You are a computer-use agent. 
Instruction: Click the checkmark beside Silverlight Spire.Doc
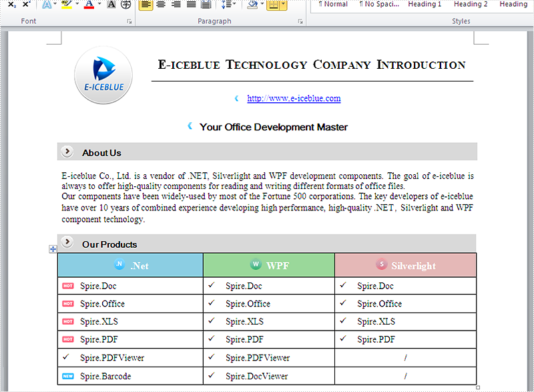[x=343, y=284]
